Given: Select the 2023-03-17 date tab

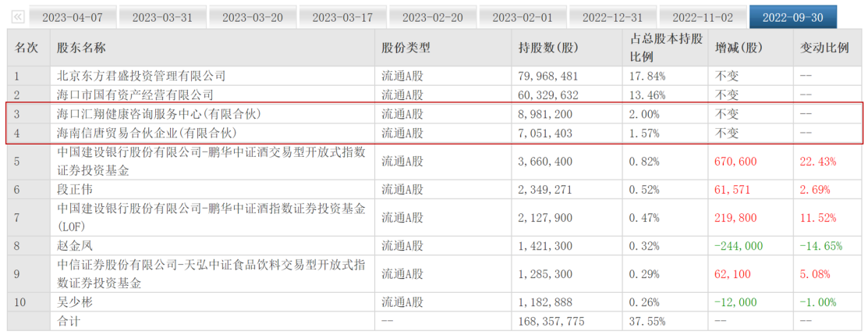Looking at the screenshot, I should point(342,17).
